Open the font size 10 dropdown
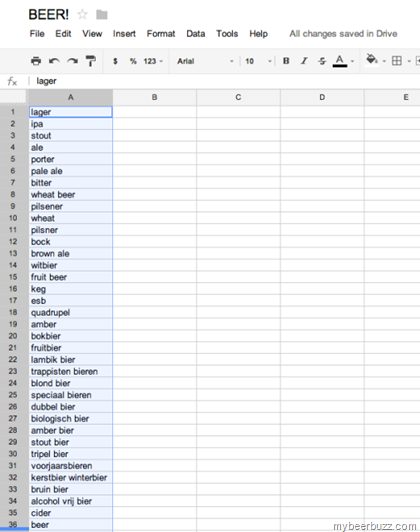420x532 pixels. (x=259, y=61)
